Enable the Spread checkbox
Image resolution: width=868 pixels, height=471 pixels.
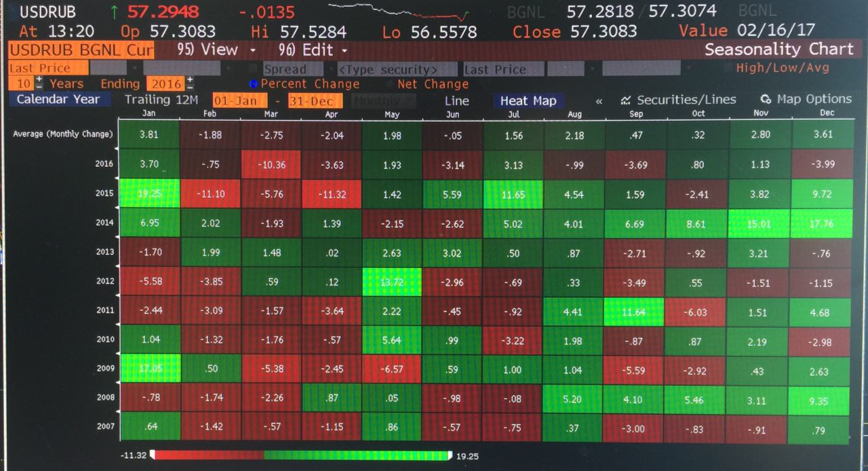point(254,69)
